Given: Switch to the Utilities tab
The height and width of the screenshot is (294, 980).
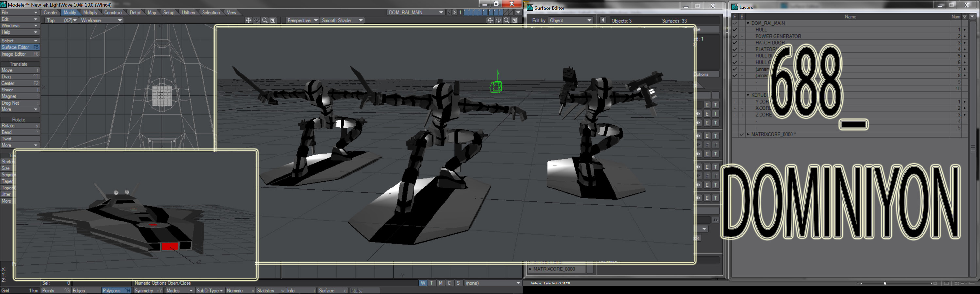Looking at the screenshot, I should pos(188,12).
